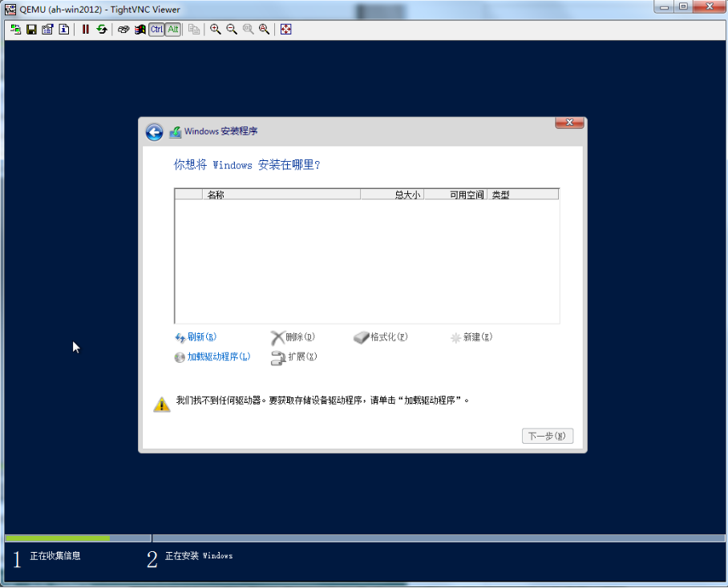The height and width of the screenshot is (588, 728).
Task: Zoom out with the magnifier minus icon
Action: click(232, 30)
